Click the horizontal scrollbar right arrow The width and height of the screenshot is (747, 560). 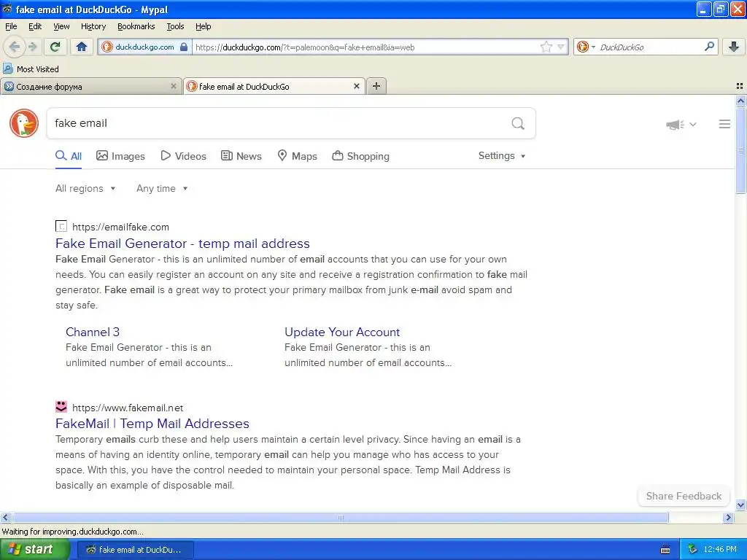[x=728, y=517]
